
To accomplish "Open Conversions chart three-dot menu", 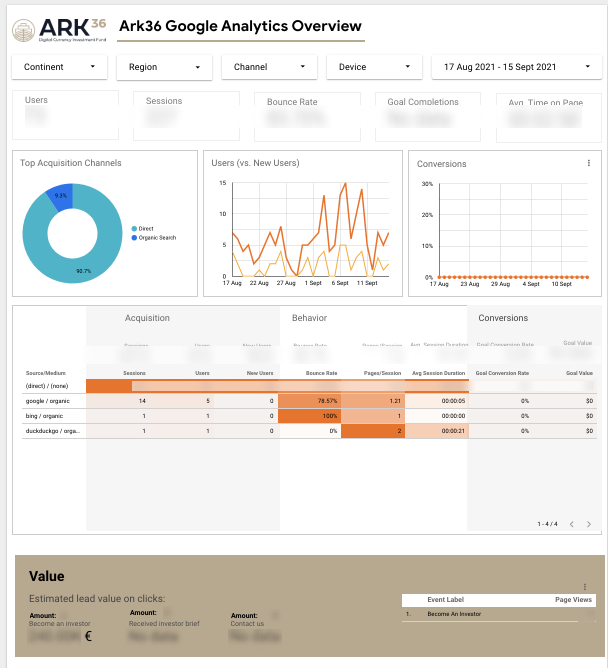I will point(588,163).
